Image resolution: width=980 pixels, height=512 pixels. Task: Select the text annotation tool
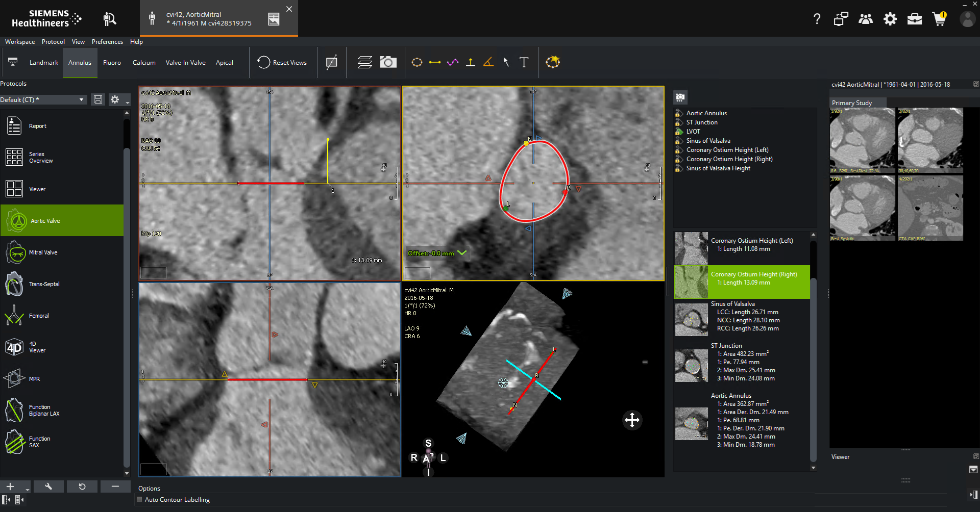tap(524, 62)
